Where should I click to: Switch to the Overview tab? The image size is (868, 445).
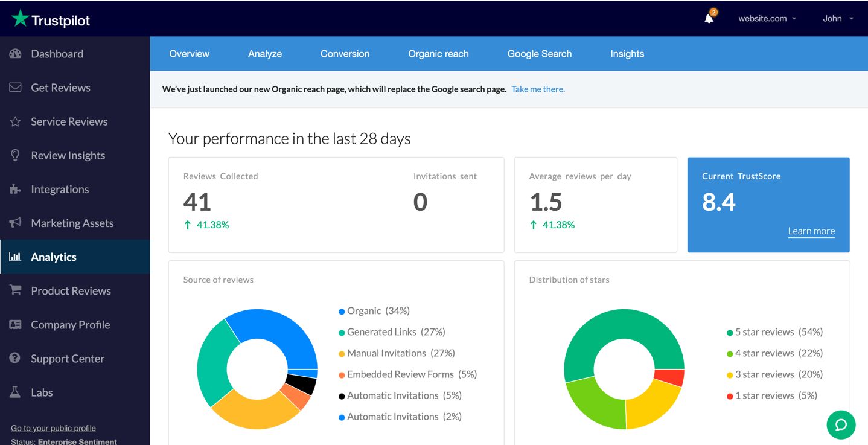[x=190, y=54]
